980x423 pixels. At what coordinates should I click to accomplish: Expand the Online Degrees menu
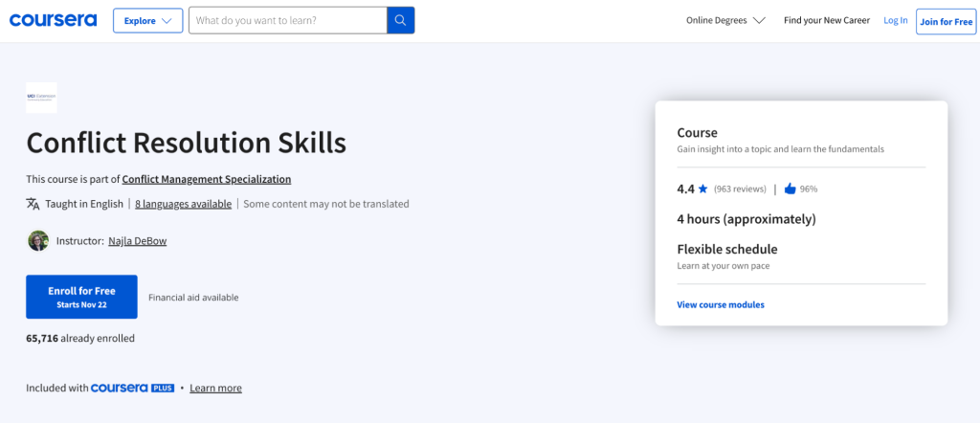click(725, 21)
